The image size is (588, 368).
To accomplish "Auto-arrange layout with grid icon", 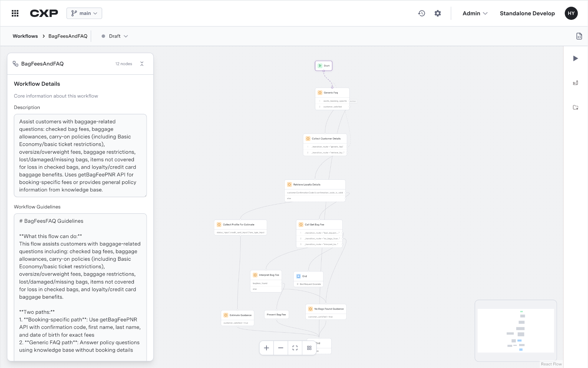I will [309, 348].
